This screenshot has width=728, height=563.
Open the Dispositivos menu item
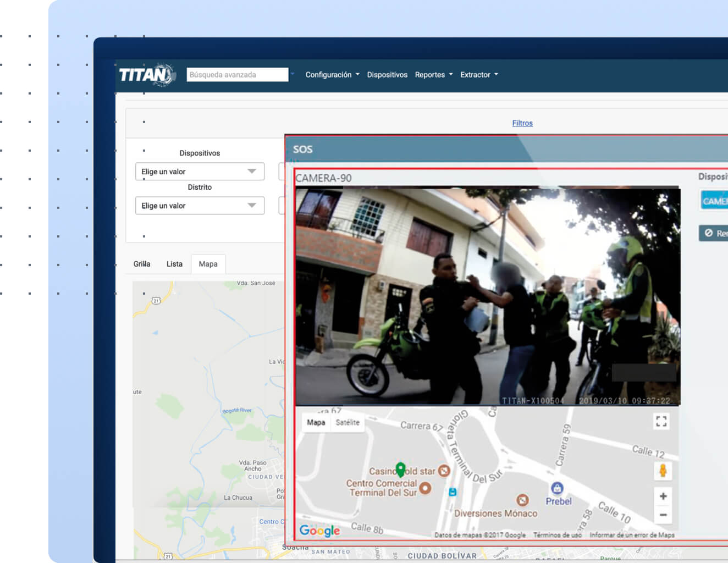point(387,75)
